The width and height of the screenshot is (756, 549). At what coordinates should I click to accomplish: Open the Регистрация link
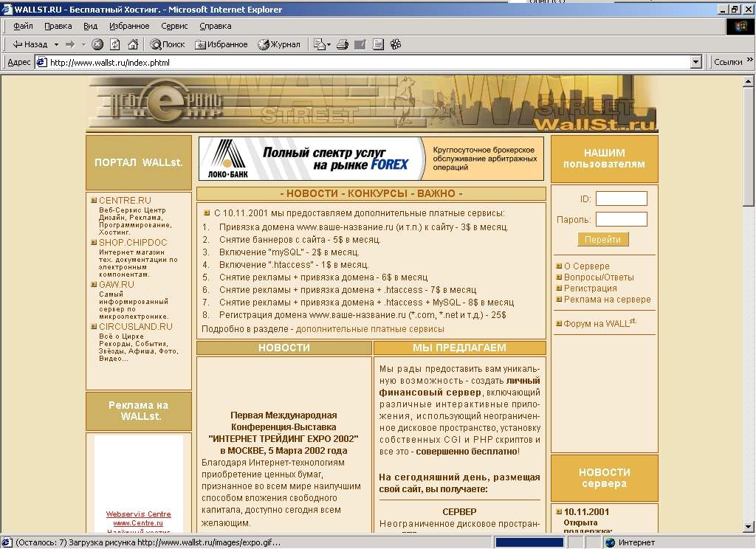point(590,289)
